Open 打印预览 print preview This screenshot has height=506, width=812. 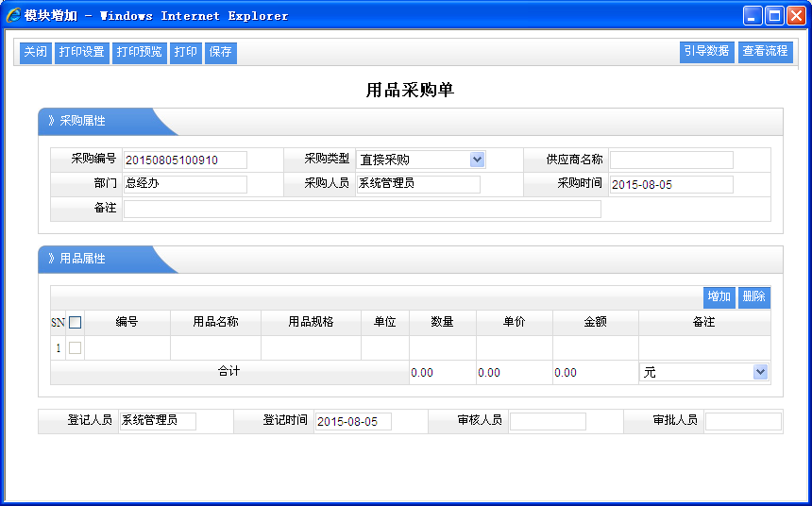(140, 53)
